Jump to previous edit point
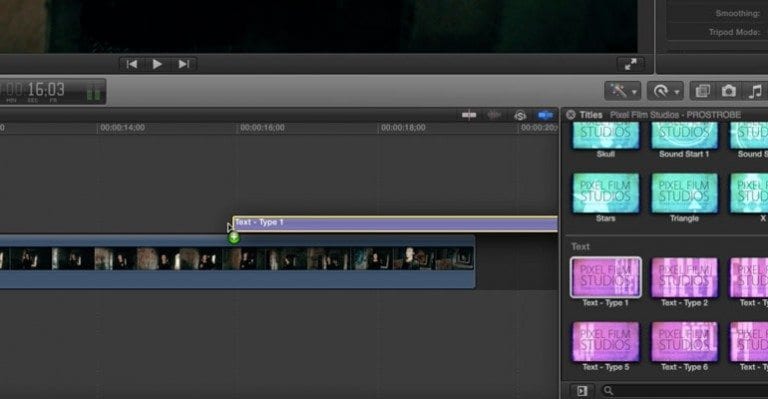This screenshot has width=768, height=399. click(132, 64)
